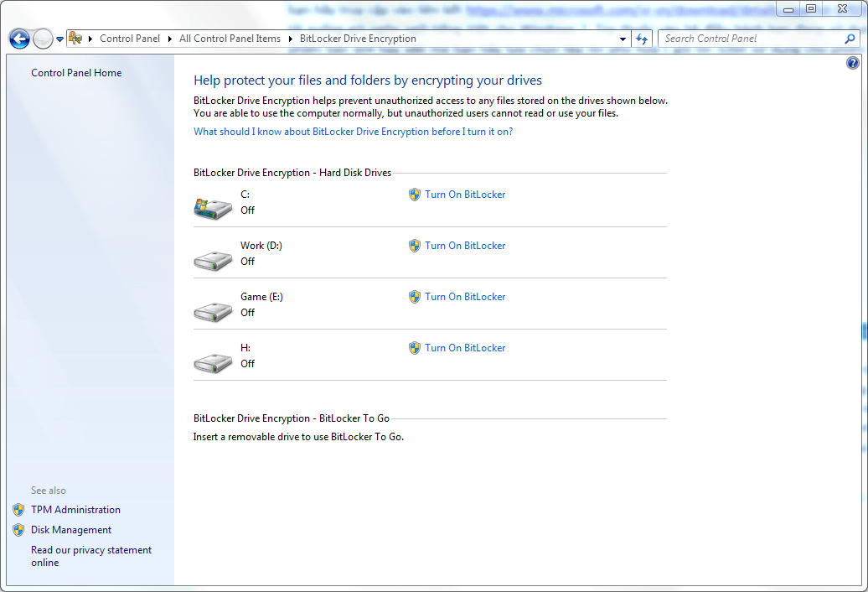Click the C: system drive icon
The width and height of the screenshot is (868, 592).
coord(213,208)
